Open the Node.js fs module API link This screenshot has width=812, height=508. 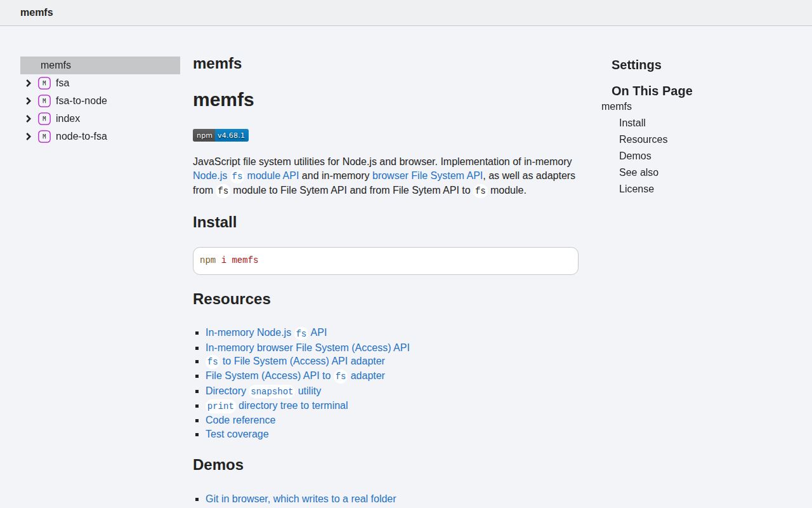tap(246, 176)
